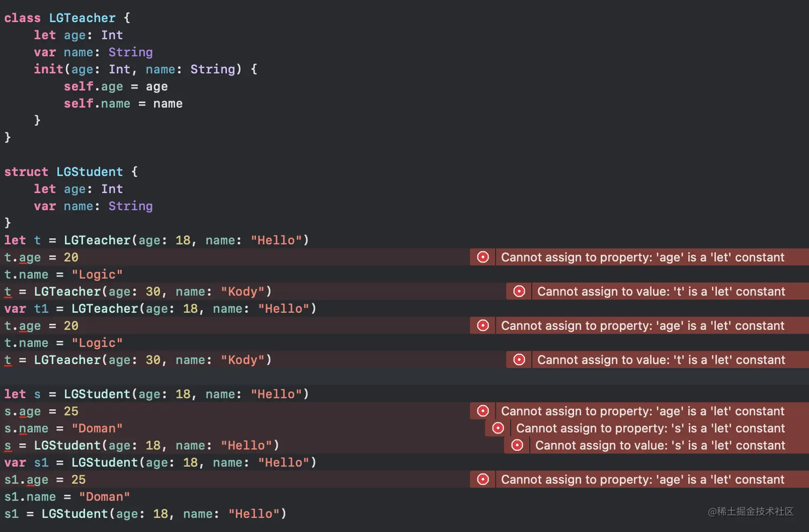Open error icon beside s = LGStudent line

(x=517, y=445)
